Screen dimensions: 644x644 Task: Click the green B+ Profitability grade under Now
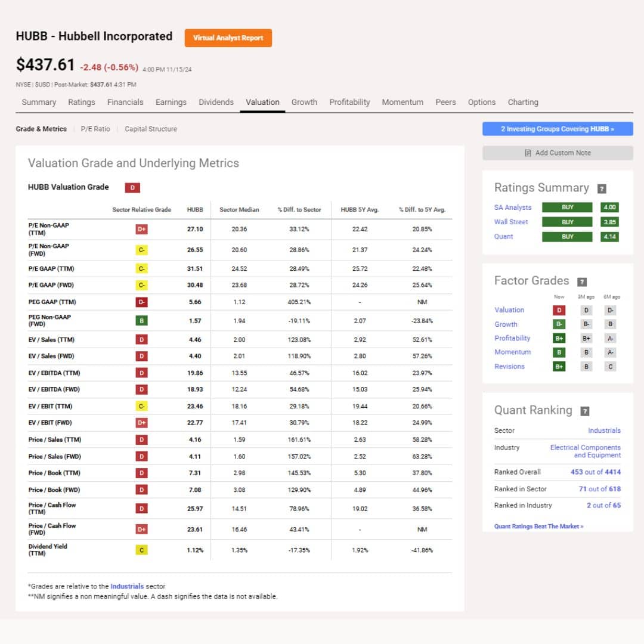coord(559,339)
